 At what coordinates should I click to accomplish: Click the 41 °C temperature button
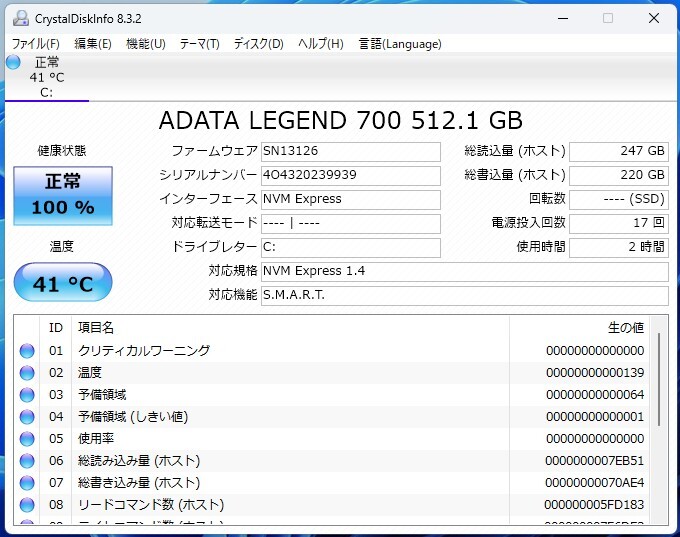point(63,282)
